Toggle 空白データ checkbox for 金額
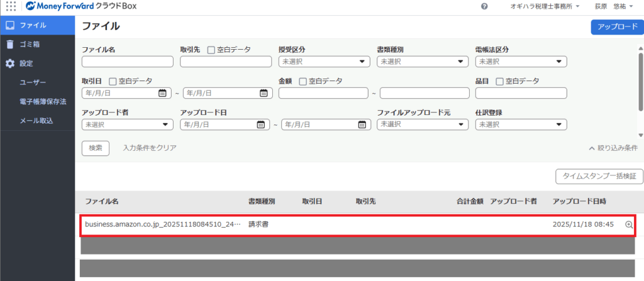This screenshot has height=281, width=644. (303, 81)
